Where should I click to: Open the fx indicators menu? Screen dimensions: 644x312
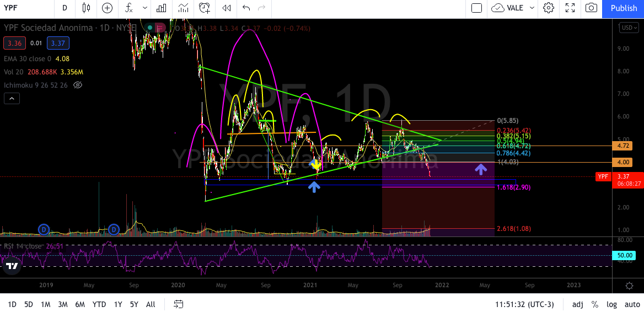(129, 8)
